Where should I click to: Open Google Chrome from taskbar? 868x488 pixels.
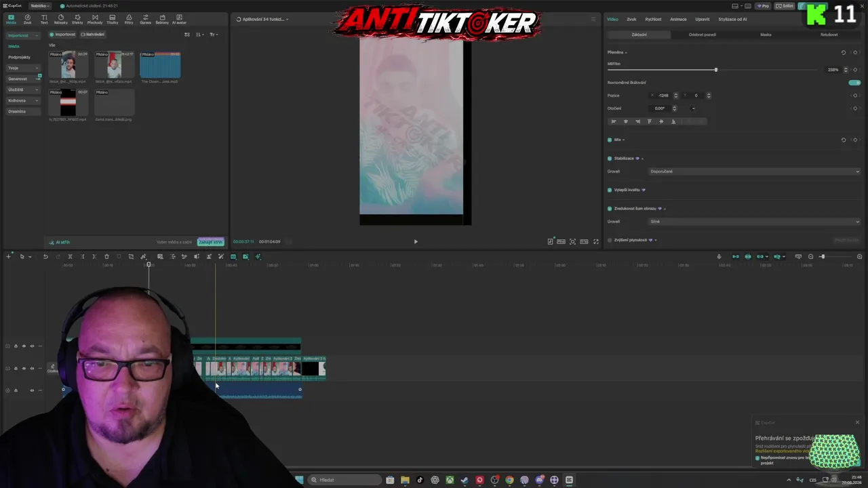pos(509,480)
